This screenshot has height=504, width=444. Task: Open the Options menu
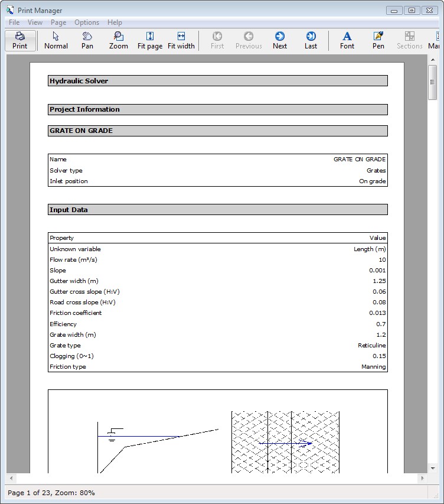(87, 22)
